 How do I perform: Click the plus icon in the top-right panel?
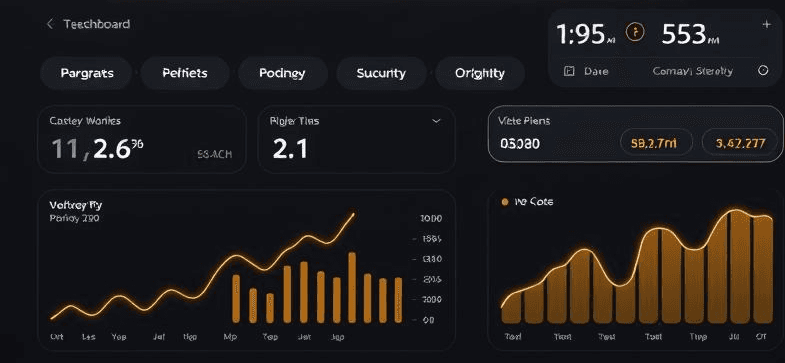pyautogui.click(x=766, y=25)
